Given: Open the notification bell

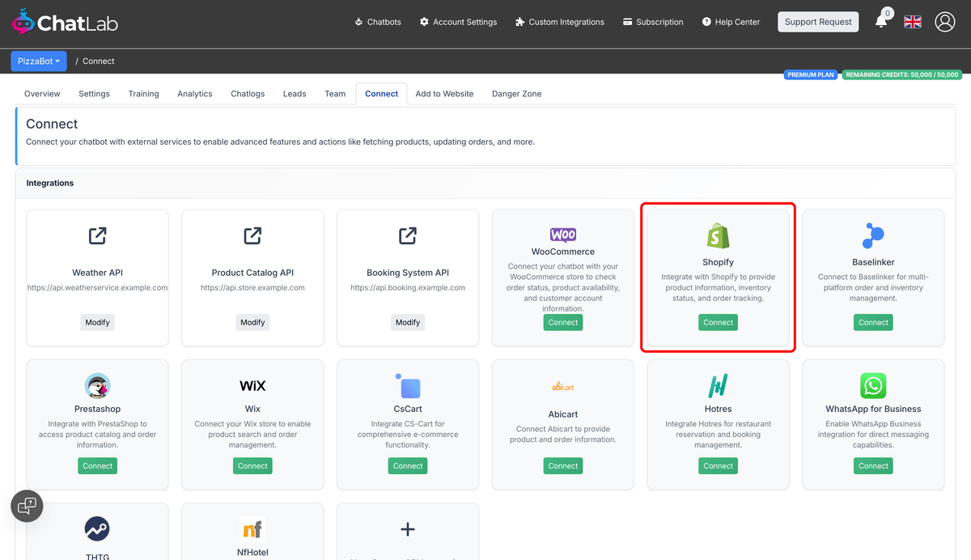Looking at the screenshot, I should pyautogui.click(x=882, y=22).
